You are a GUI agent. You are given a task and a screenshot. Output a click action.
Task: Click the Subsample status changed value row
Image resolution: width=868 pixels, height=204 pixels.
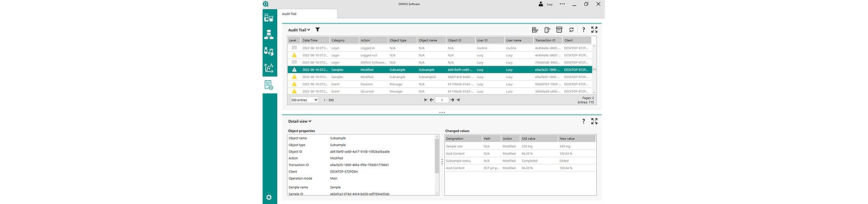pos(520,161)
